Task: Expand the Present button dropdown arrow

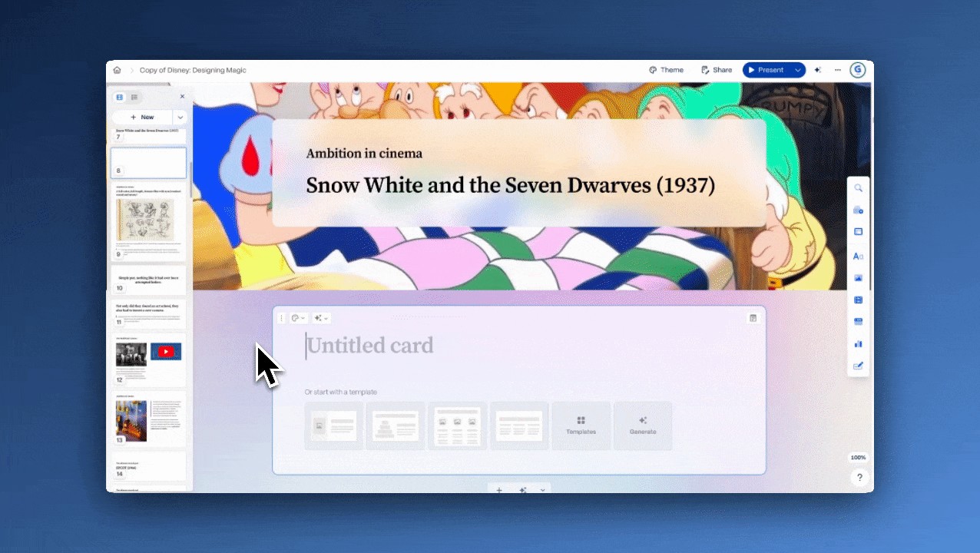Action: pos(798,70)
